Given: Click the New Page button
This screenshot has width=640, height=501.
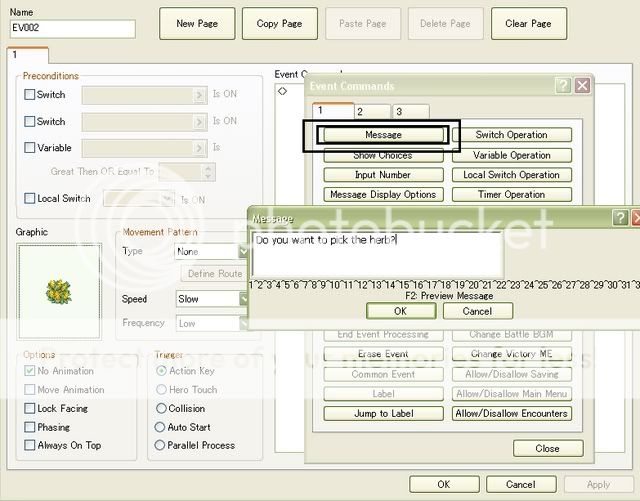Looking at the screenshot, I should [x=197, y=23].
